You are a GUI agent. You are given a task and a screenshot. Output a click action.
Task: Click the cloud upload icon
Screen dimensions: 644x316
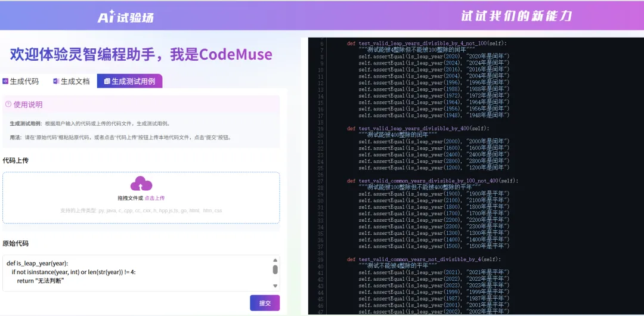(x=141, y=183)
